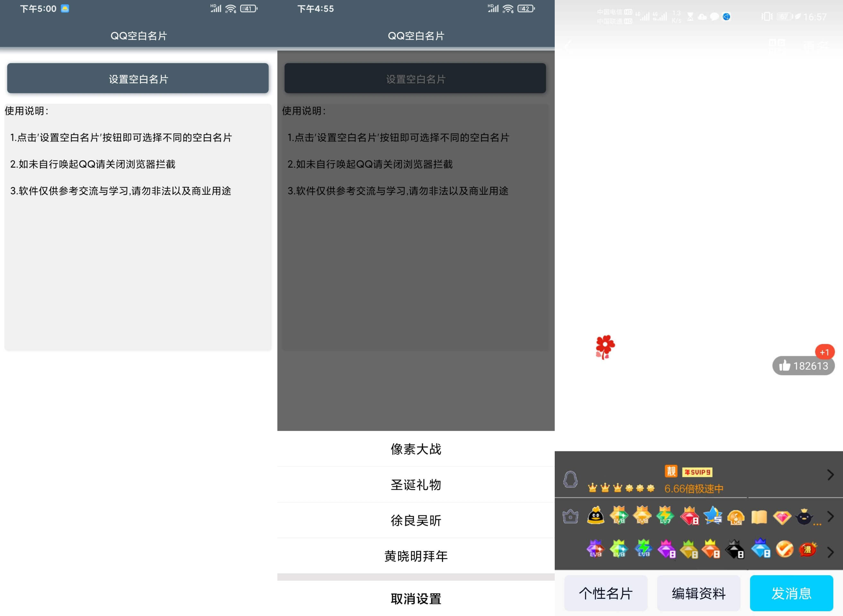Viewport: 843px width, 616px height.
Task: Click the orange music headphone badge
Action: (735, 517)
